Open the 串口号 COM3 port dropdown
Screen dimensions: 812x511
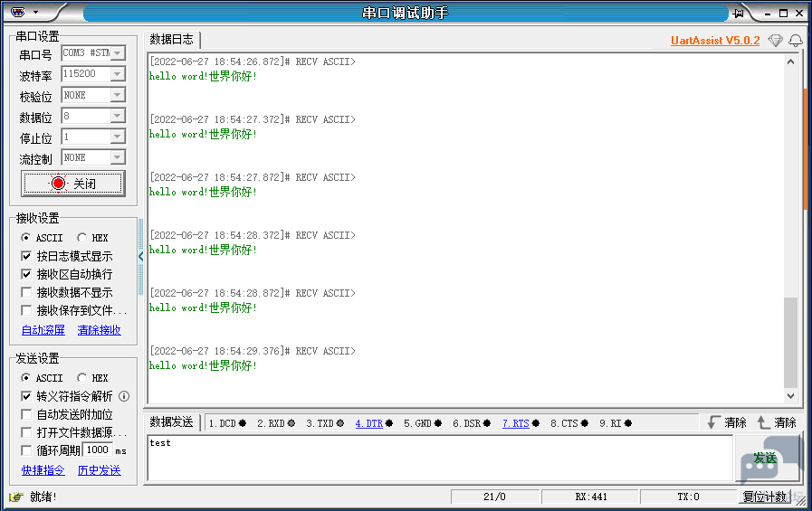[x=118, y=53]
